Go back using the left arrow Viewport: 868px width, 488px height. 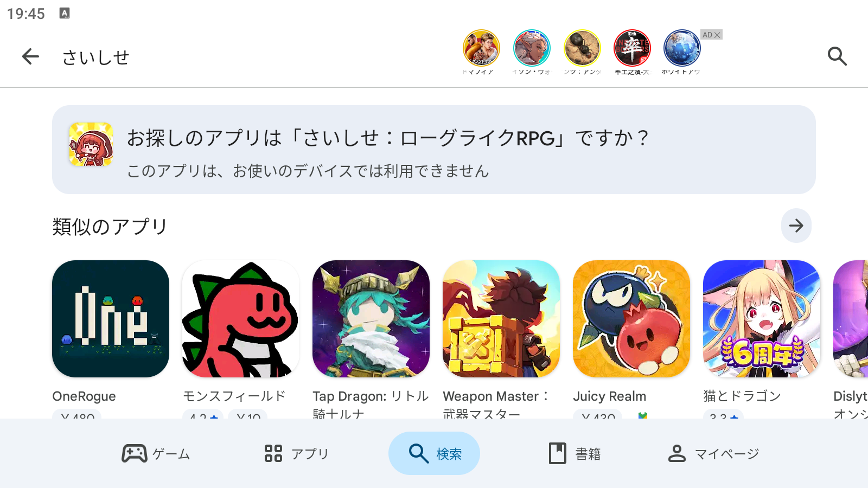[30, 56]
